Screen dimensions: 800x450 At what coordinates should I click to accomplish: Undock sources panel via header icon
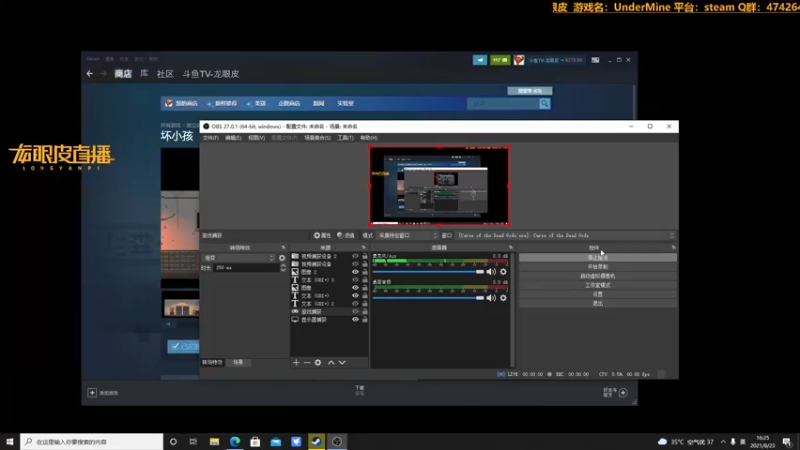click(364, 247)
